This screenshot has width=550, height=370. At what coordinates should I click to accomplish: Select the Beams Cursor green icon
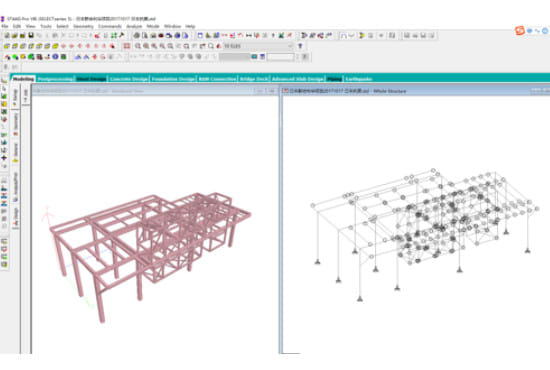coord(15,57)
